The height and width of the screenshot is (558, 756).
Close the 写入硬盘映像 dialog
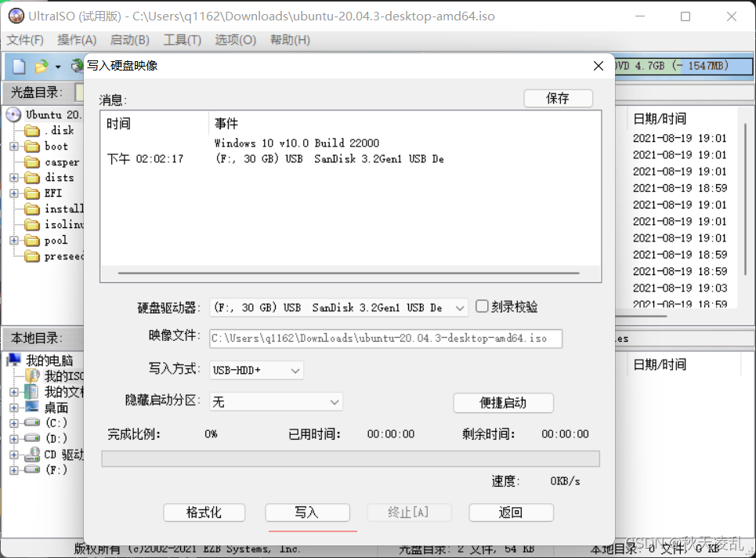coord(599,66)
